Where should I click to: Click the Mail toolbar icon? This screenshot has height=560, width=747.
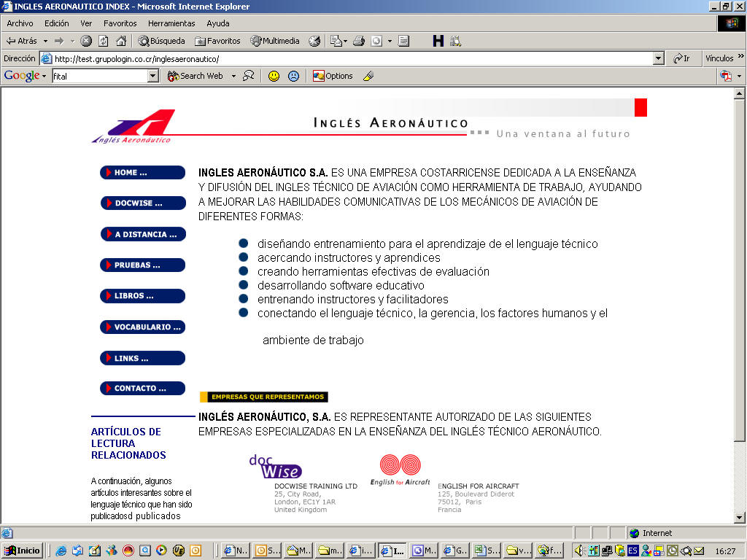(x=336, y=41)
